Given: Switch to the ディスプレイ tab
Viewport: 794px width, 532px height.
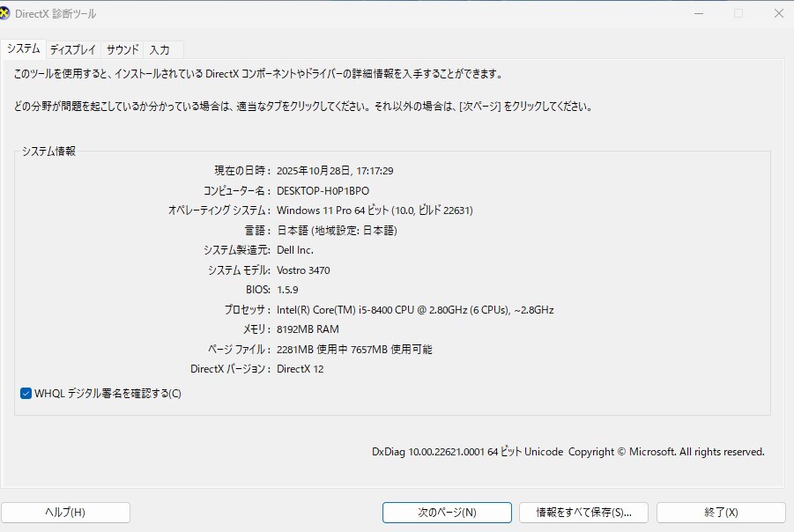Looking at the screenshot, I should coord(74,50).
